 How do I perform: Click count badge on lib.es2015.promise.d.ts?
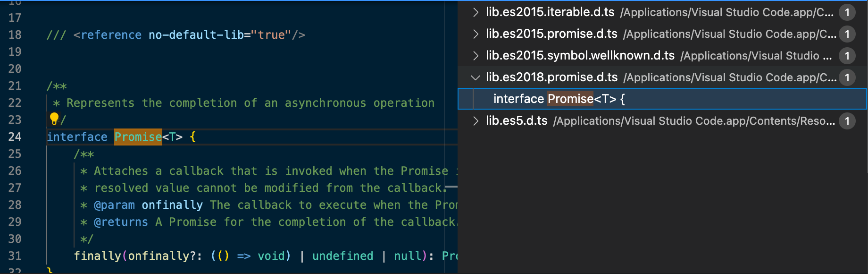[847, 34]
